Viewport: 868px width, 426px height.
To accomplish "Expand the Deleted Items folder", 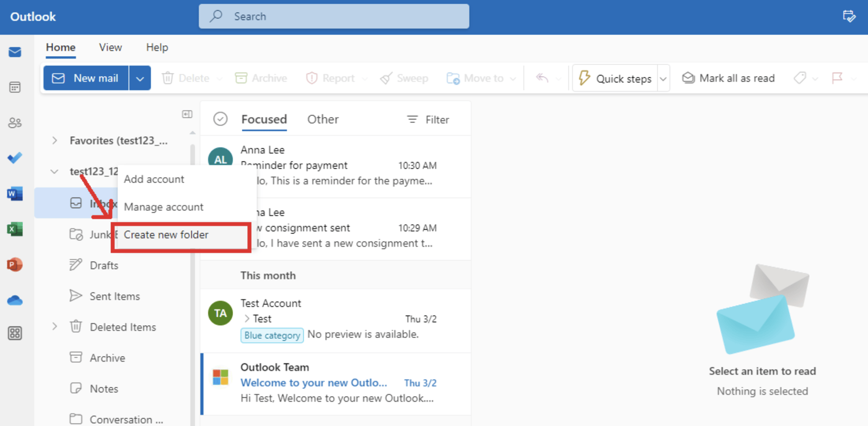I will [54, 327].
